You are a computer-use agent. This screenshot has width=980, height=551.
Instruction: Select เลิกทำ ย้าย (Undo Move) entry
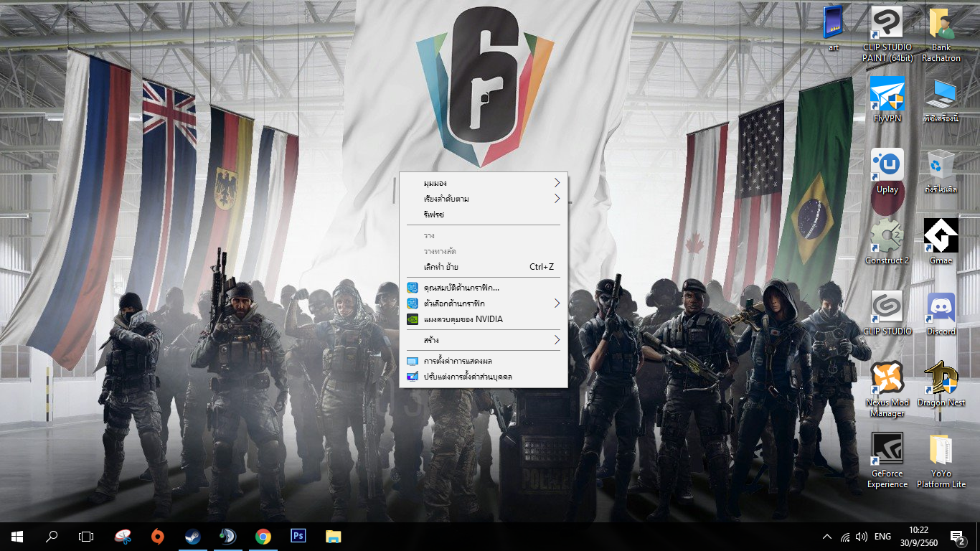point(483,267)
